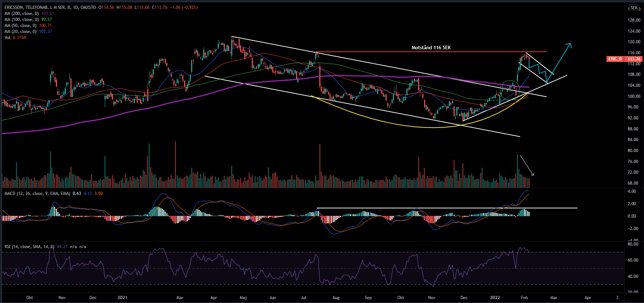Viewport: 644px width, 303px height.
Task: Select the white arrow head above volume bars
Action: point(532,174)
